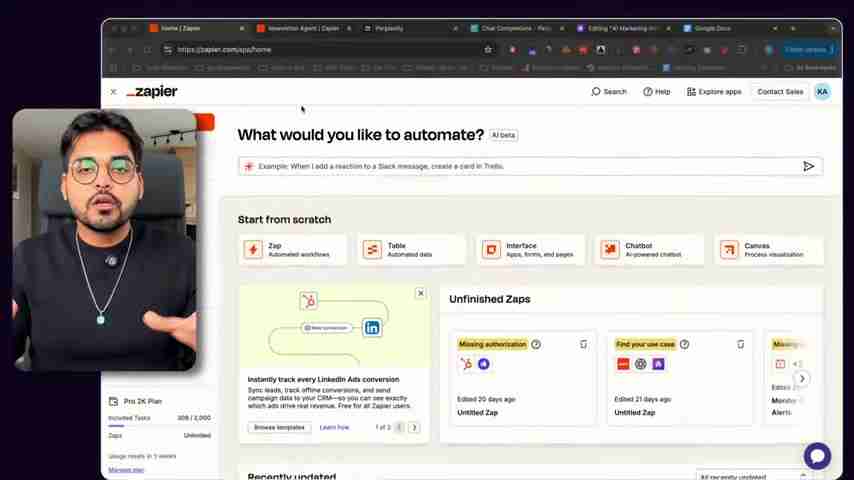Click the Pro 2K Plan label
854x480 pixels.
pyautogui.click(x=143, y=402)
